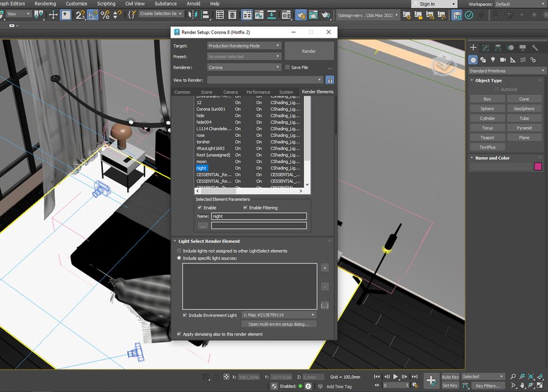548x392 pixels.
Task: Switch to the Performance tab
Action: pos(258,92)
